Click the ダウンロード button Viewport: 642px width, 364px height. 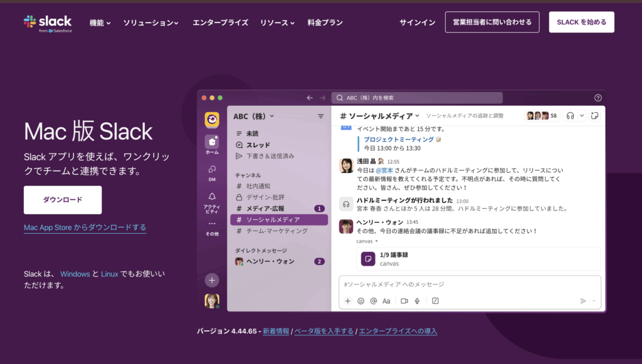[63, 200]
